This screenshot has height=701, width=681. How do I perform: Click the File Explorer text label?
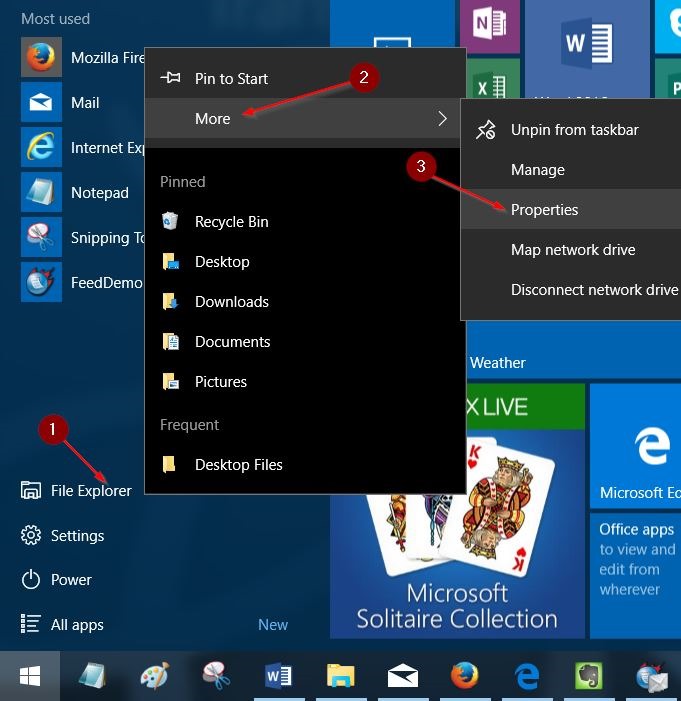(91, 491)
